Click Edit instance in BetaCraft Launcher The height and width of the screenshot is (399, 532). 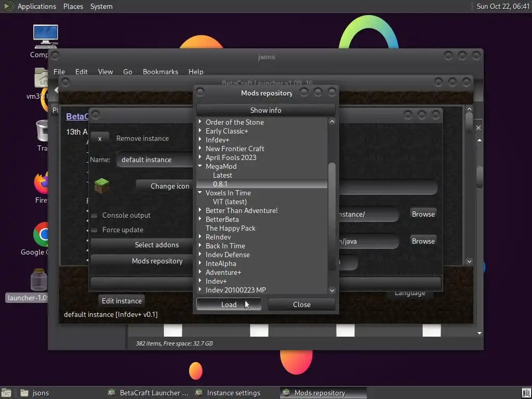click(x=122, y=301)
